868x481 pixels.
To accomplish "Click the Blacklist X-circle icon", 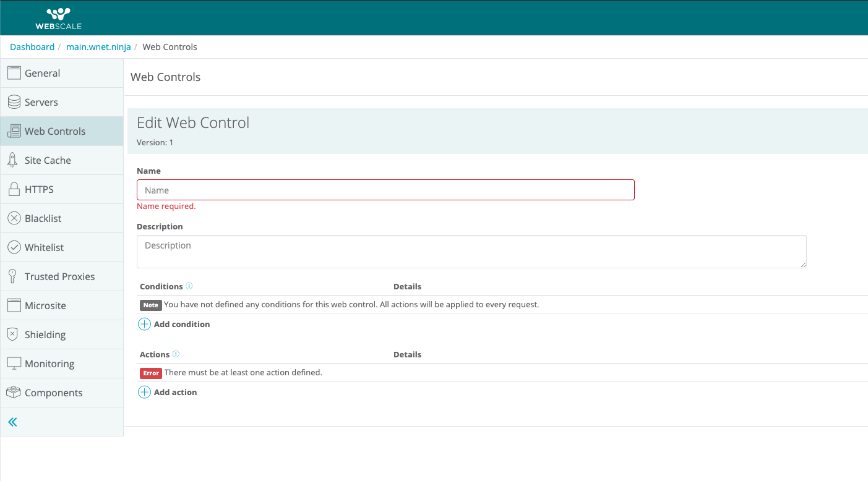I will point(14,218).
